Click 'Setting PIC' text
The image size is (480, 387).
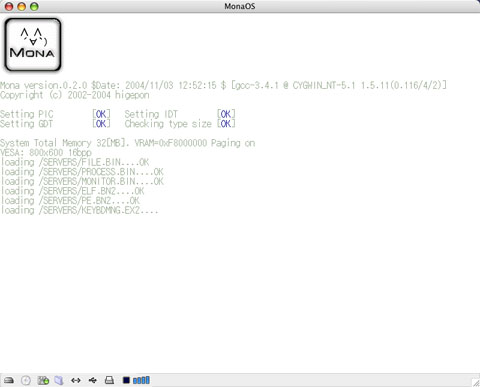coord(27,114)
